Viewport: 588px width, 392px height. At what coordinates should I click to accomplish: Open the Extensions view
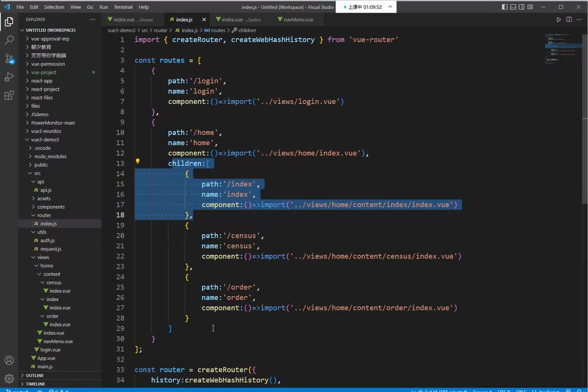click(x=9, y=95)
